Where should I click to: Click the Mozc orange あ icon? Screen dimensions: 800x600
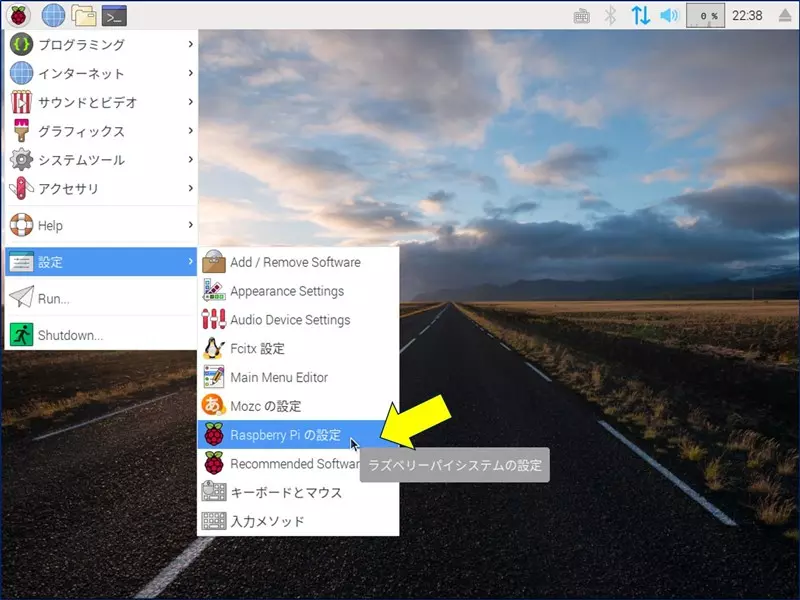coord(214,406)
